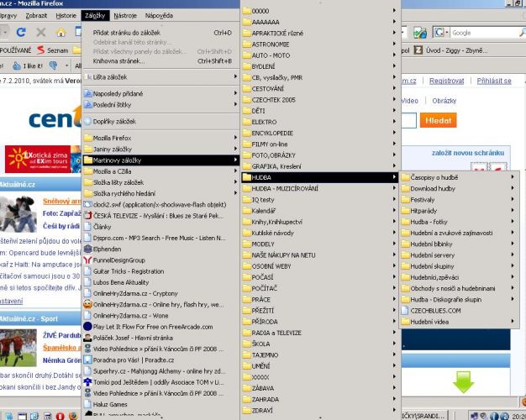Open the Zobrazit menu

36,15
